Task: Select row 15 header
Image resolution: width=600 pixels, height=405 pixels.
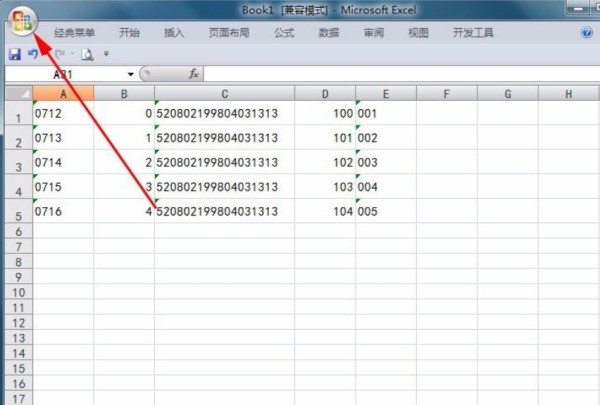Action: 19,368
